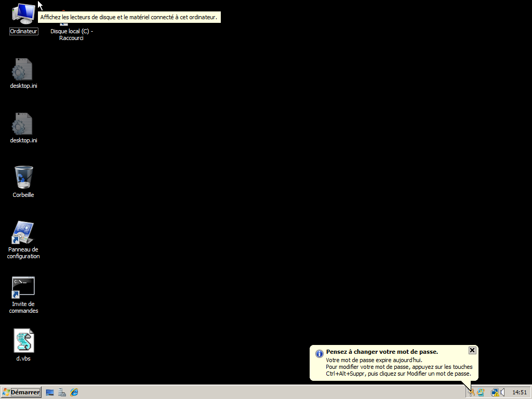Select the Ordinateur desktop icon
The image size is (532, 399).
pos(23,16)
